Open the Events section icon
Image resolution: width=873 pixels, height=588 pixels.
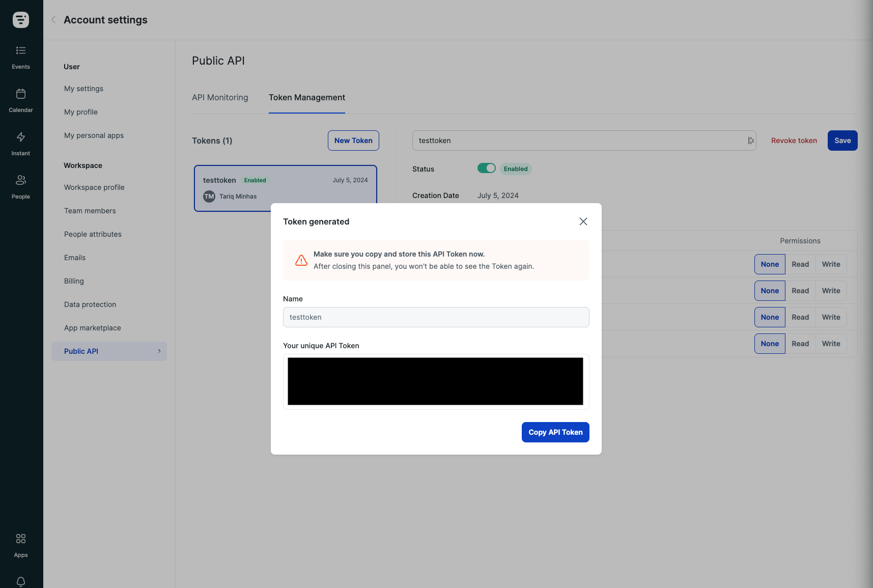(x=21, y=50)
